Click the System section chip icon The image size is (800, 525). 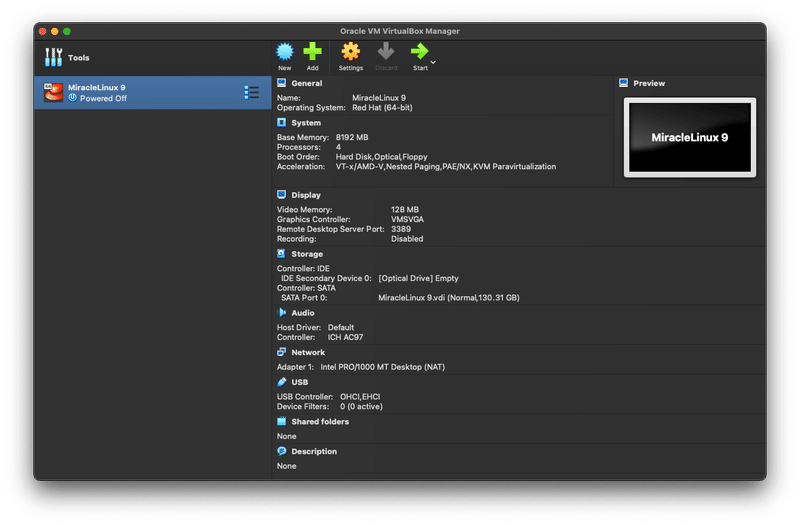tap(281, 122)
